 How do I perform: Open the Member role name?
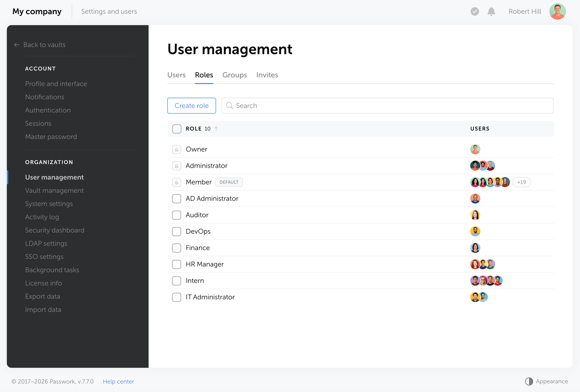(x=199, y=182)
